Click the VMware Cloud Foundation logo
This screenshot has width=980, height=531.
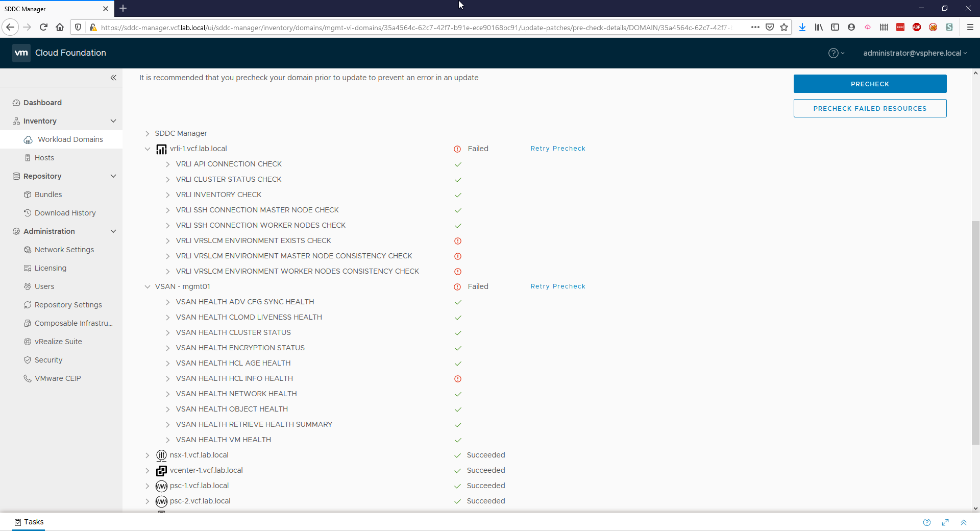pyautogui.click(x=21, y=53)
